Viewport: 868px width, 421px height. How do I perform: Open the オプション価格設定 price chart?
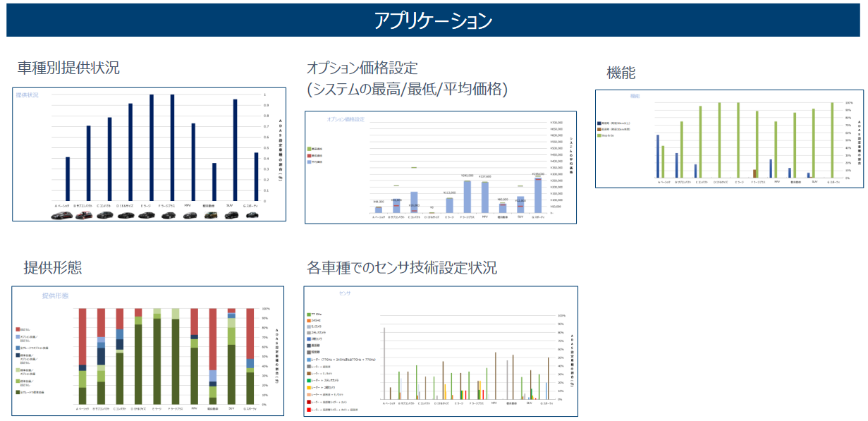(440, 167)
